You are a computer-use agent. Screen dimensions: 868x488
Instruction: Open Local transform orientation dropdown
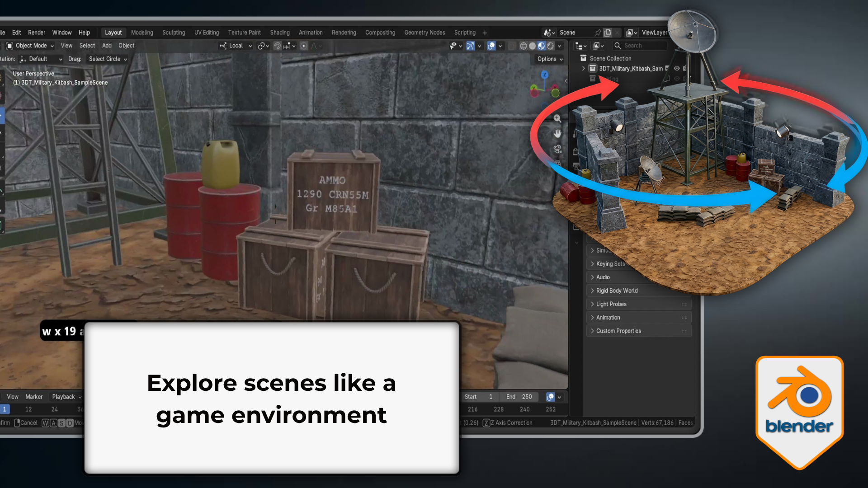pyautogui.click(x=236, y=46)
